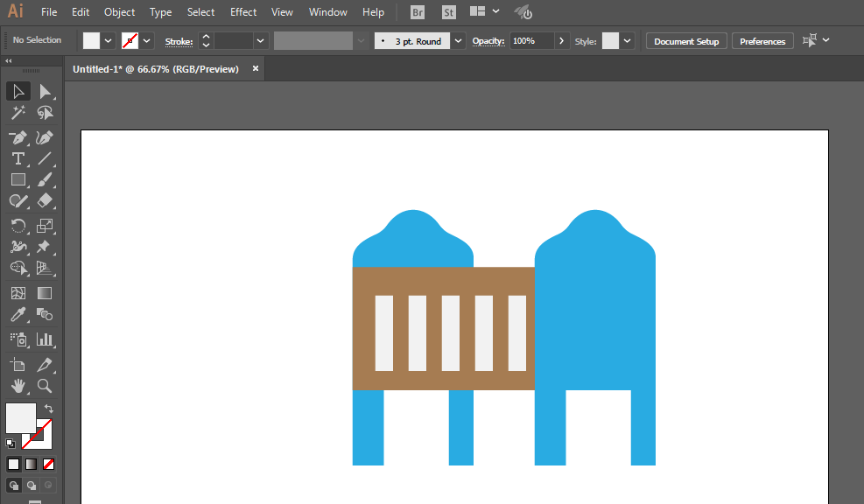Open the Effect menu
This screenshot has width=864, height=504.
[243, 12]
